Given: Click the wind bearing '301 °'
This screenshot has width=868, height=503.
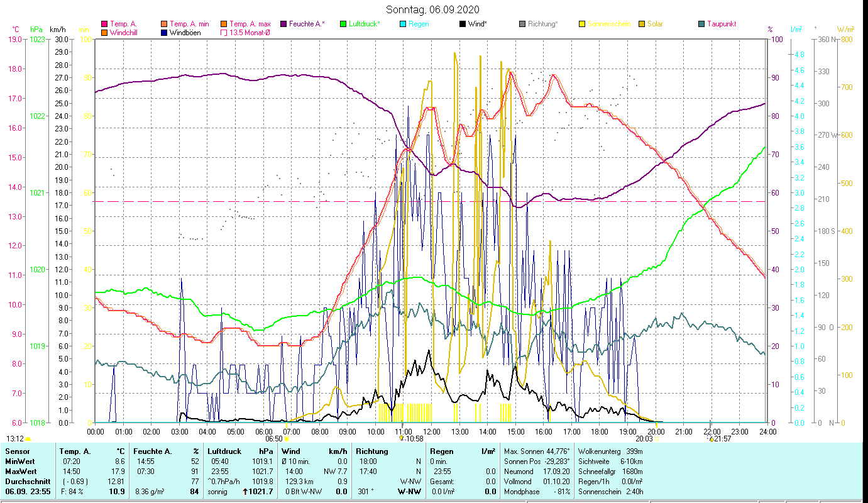Looking at the screenshot, I should click(x=365, y=492).
